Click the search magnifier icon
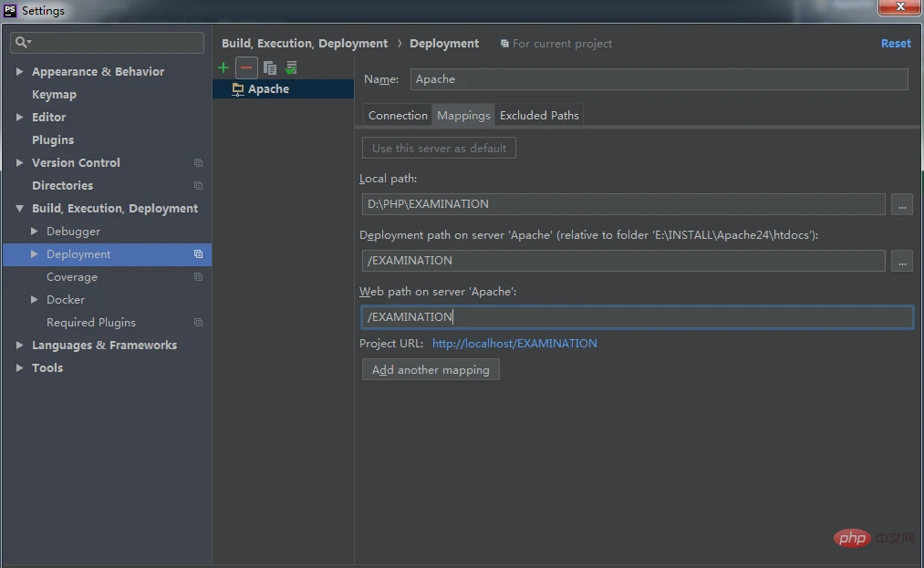924x568 pixels. click(x=23, y=43)
